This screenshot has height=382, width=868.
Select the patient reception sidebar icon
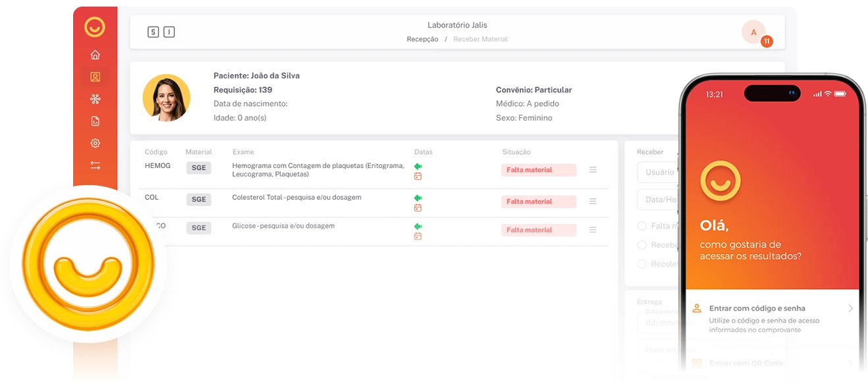95,77
